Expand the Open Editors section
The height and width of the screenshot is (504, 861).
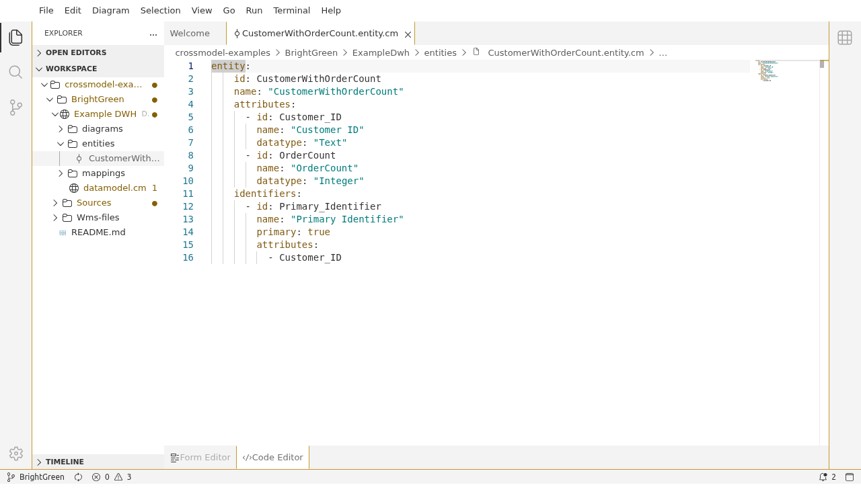pos(75,52)
